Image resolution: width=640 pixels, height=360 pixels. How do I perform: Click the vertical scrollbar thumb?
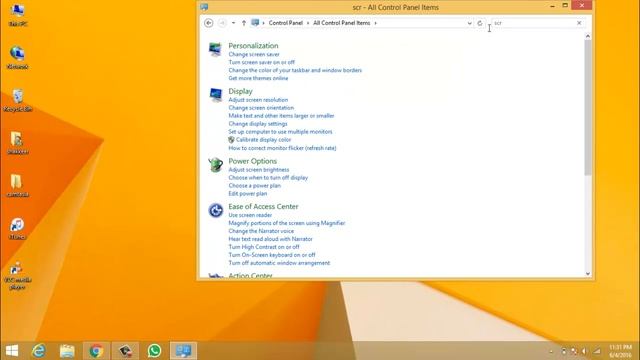(588, 108)
